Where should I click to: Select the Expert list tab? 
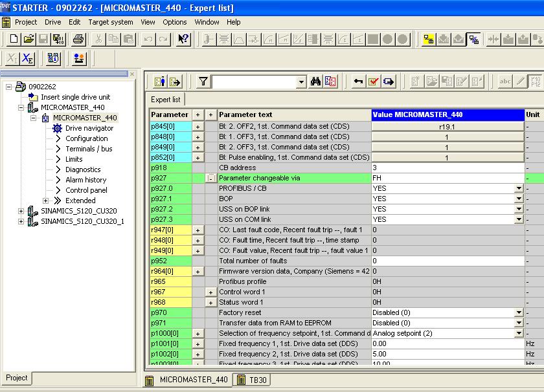[x=166, y=100]
